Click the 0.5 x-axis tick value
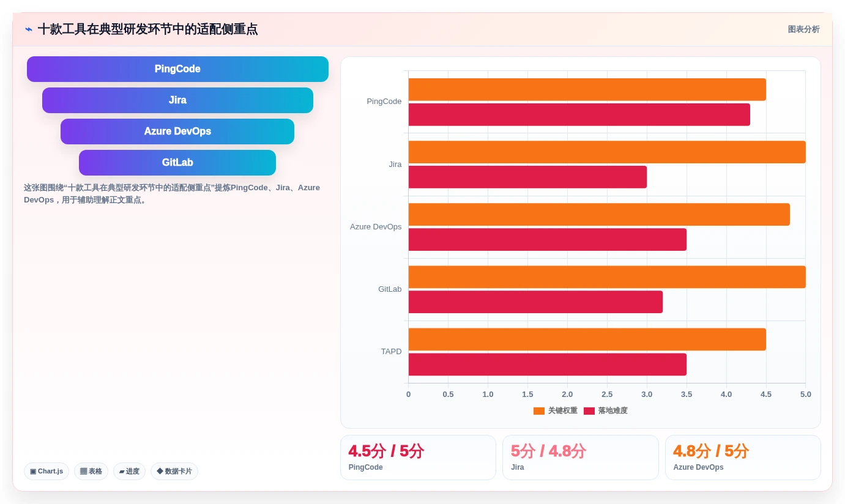The image size is (845, 504). click(x=448, y=395)
